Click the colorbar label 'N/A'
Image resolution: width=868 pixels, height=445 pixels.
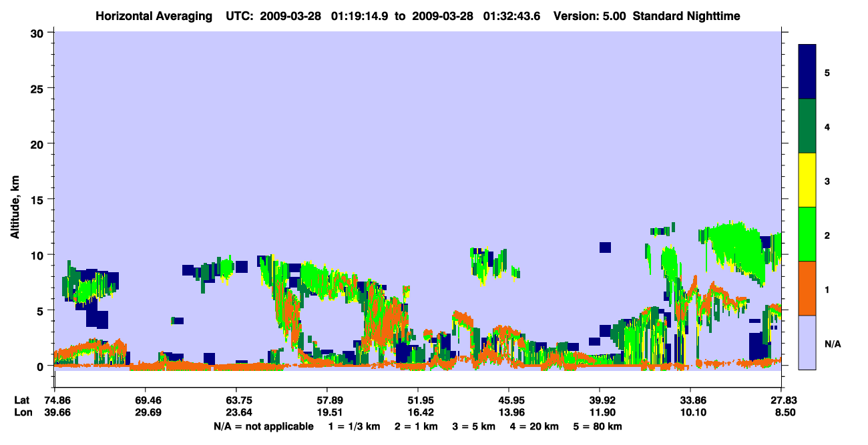(x=832, y=344)
